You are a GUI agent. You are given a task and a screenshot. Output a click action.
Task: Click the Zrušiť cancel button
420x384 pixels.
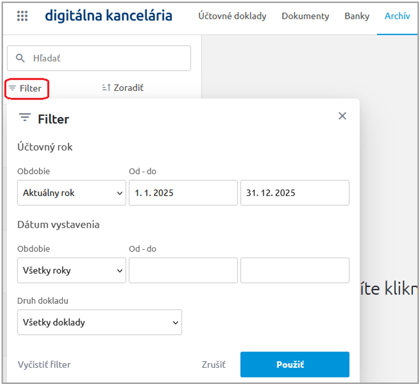tap(214, 365)
